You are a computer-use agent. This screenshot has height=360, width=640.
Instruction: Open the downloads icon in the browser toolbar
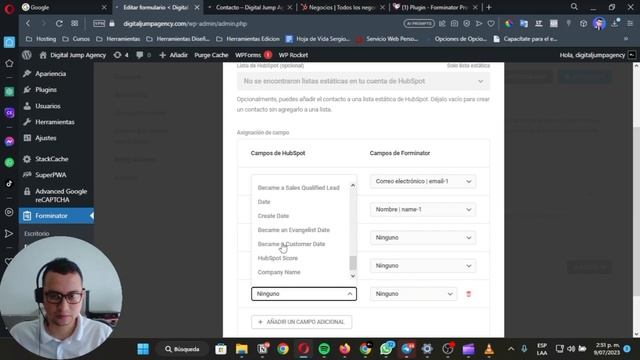click(615, 24)
